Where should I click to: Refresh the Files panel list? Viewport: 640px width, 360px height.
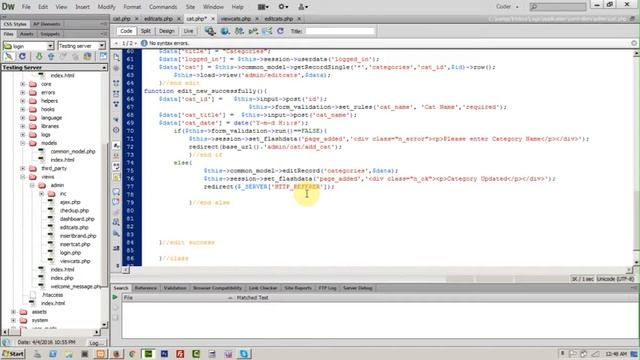[x=22, y=56]
